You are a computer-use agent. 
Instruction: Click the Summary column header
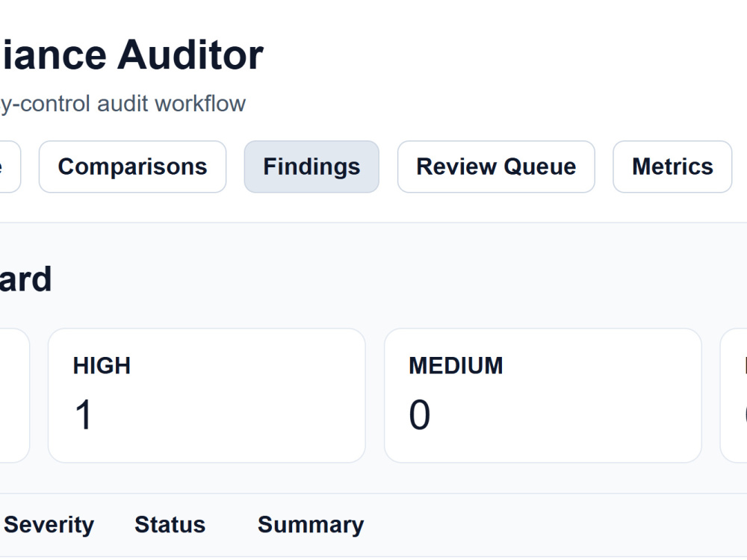[311, 525]
